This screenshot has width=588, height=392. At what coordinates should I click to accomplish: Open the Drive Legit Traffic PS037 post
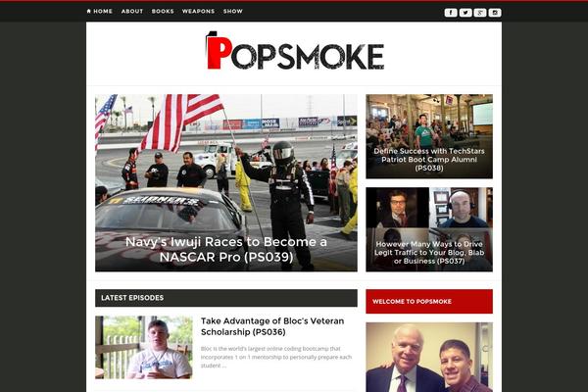tap(429, 253)
